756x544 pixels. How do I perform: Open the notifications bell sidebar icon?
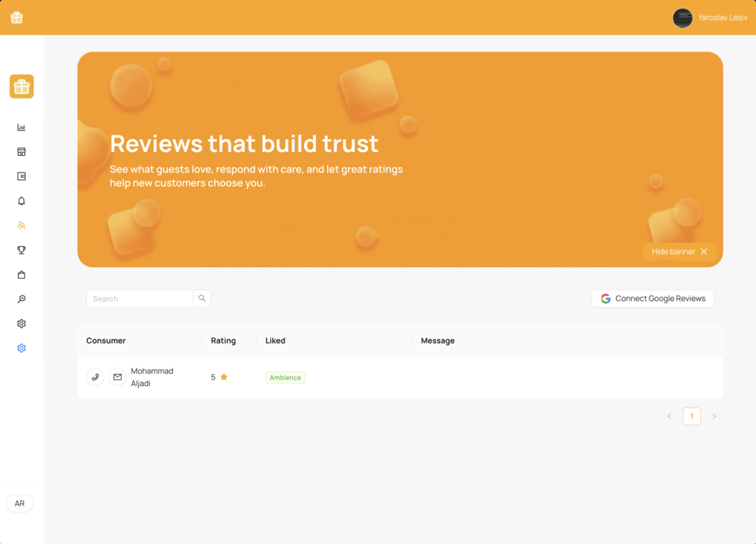(x=21, y=201)
